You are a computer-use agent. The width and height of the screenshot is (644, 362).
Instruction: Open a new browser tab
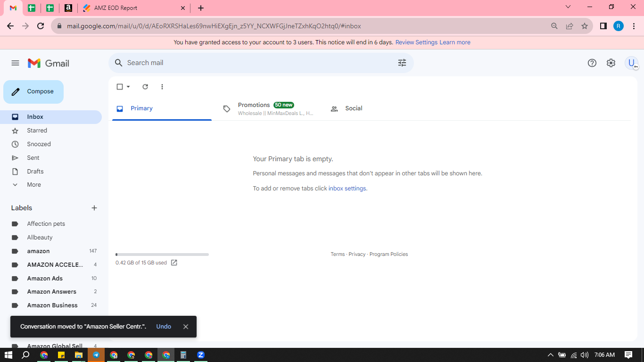point(201,8)
